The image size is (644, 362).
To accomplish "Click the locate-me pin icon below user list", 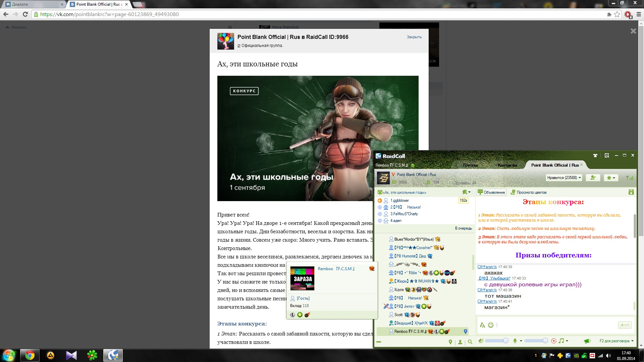I will click(x=450, y=342).
